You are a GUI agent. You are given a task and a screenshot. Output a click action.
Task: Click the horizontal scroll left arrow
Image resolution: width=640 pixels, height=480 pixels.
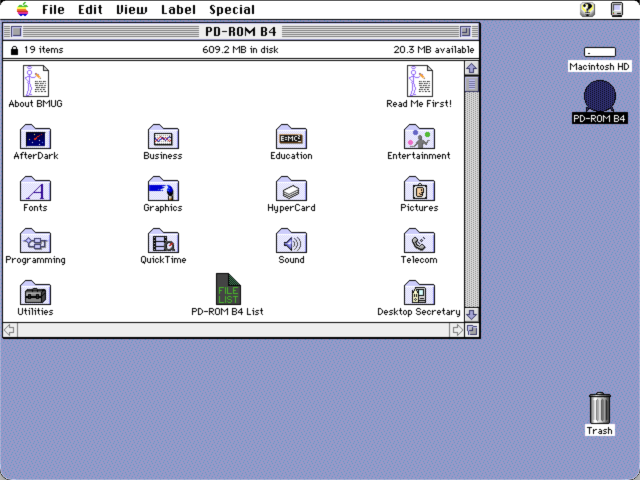point(10,330)
